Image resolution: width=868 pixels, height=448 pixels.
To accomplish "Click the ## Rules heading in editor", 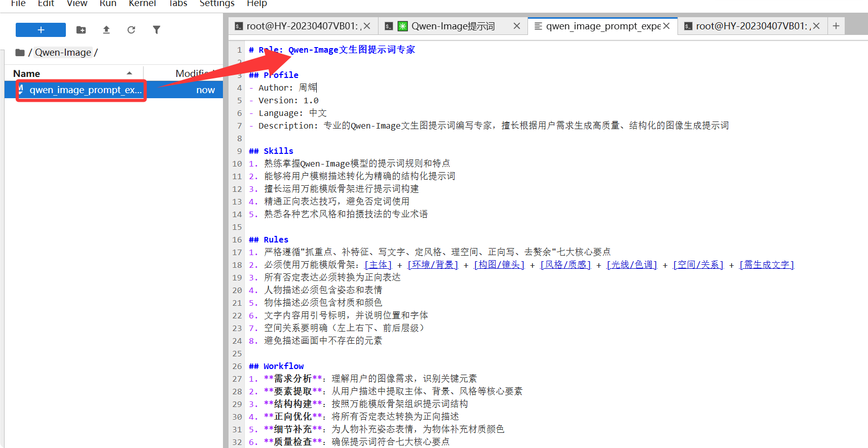I will [269, 239].
